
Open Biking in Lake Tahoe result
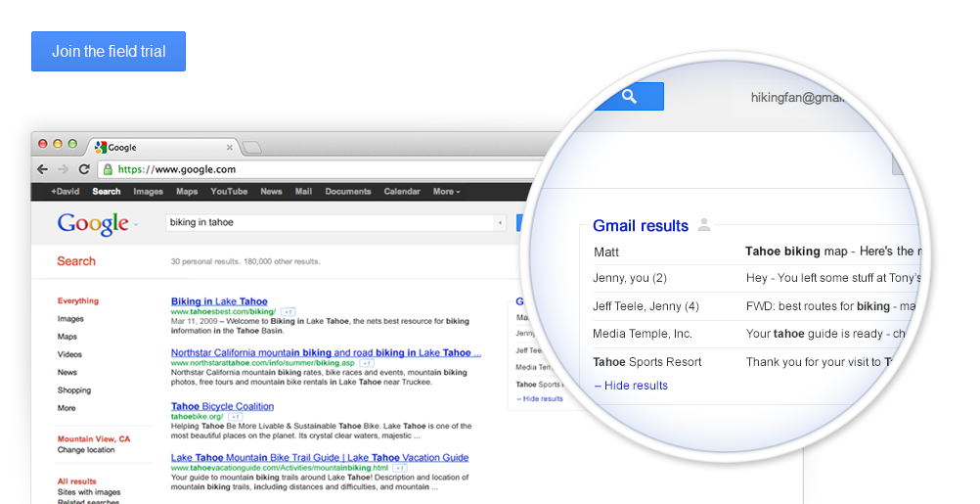tap(219, 301)
